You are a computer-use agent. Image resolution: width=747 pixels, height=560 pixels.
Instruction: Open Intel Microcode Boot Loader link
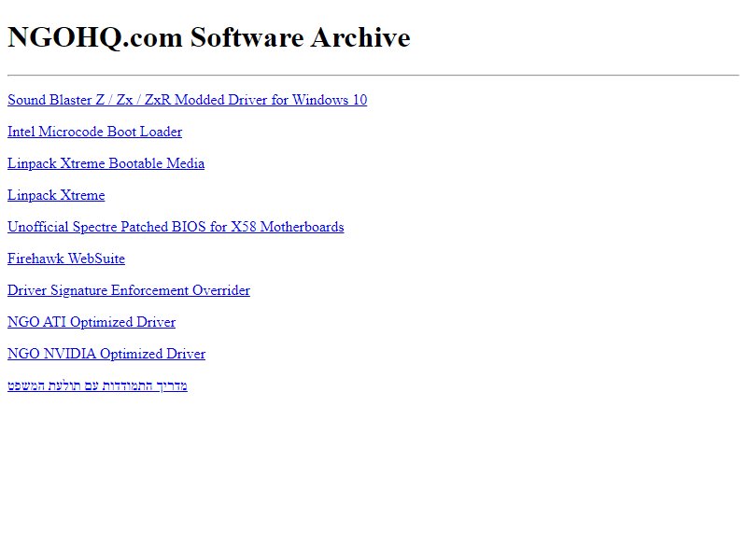click(95, 132)
